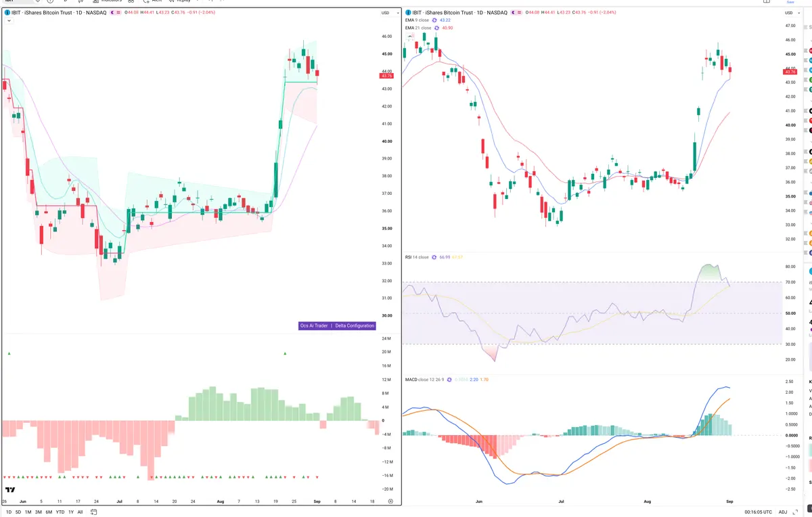Select the 66.99 RSI value in legend
The width and height of the screenshot is (812, 517).
point(445,257)
